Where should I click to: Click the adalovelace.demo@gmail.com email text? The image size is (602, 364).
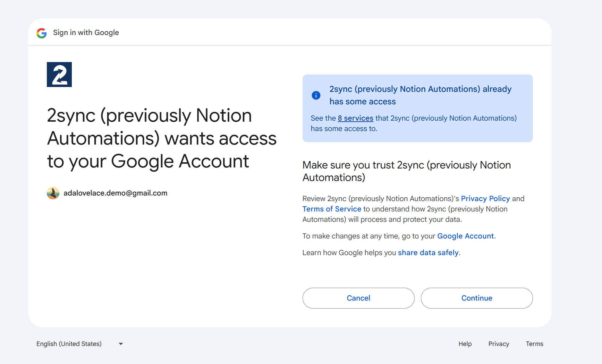(115, 193)
